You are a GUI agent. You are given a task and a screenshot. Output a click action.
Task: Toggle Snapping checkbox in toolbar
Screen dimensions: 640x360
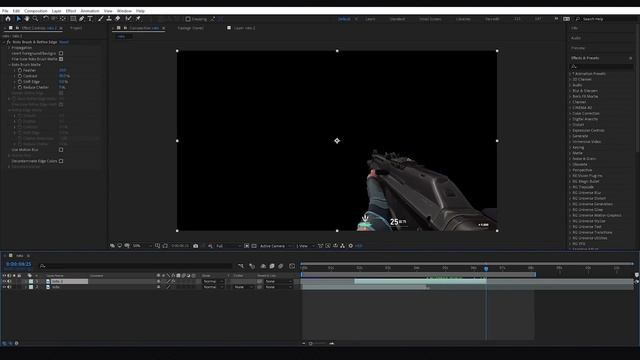click(188, 19)
